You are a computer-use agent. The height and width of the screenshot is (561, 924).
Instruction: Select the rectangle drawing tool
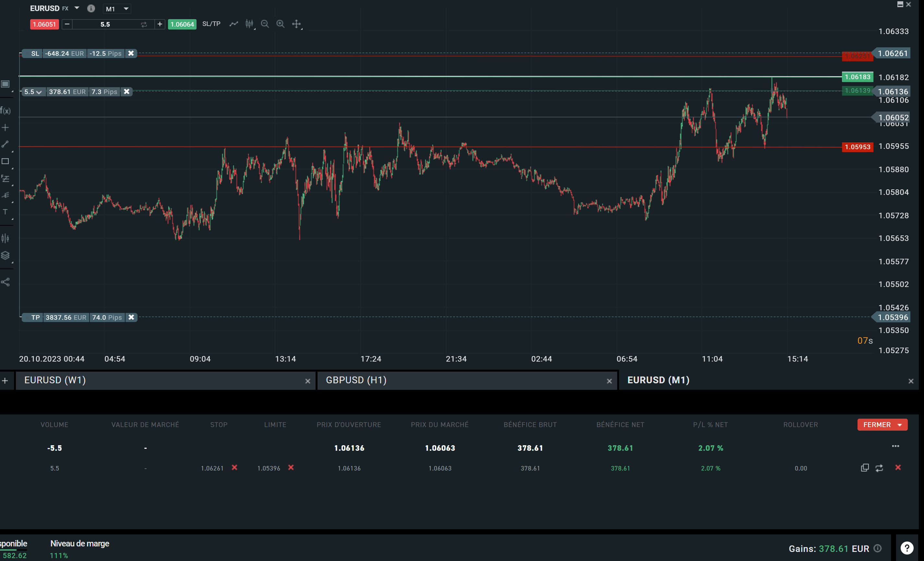tap(5, 161)
